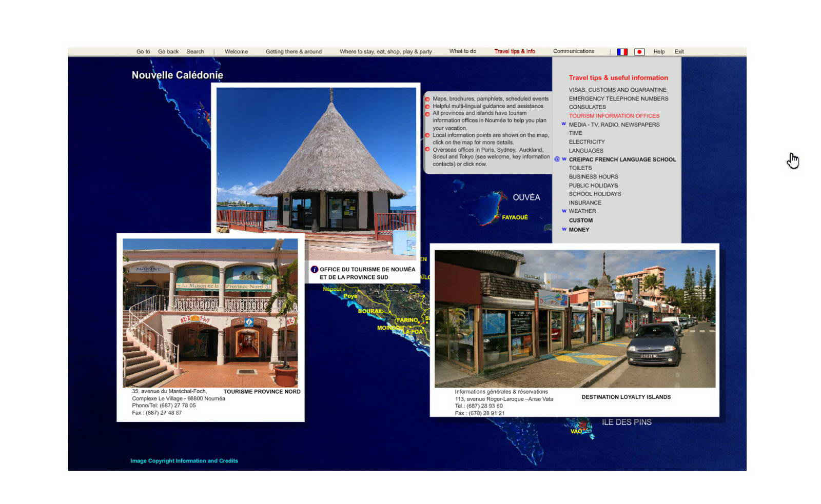Screen dimensions: 821x504
Task: Open Where to stay, eat, shop, play & party
Action: click(x=385, y=52)
